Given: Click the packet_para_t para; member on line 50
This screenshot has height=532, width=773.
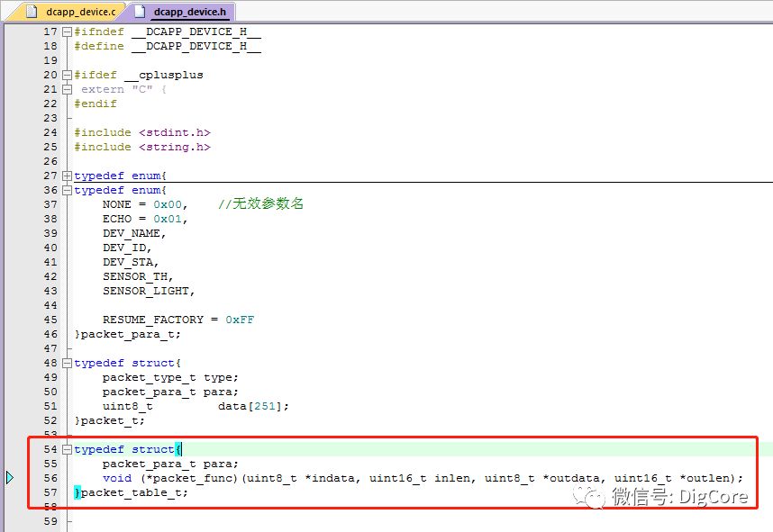Looking at the screenshot, I should tap(170, 392).
